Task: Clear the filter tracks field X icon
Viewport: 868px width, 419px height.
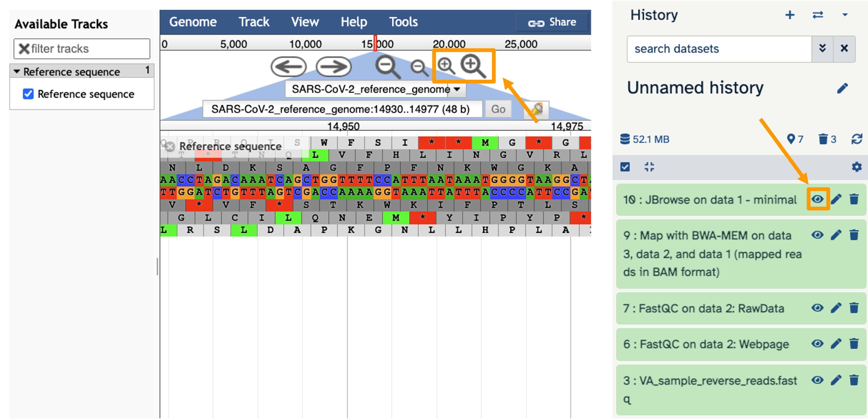Action: pos(24,49)
